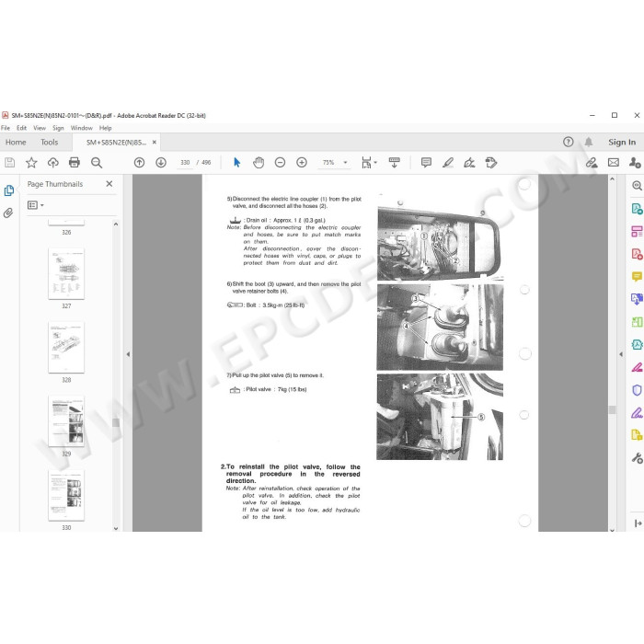
Task: Select page 330 thumbnail
Action: point(66,495)
